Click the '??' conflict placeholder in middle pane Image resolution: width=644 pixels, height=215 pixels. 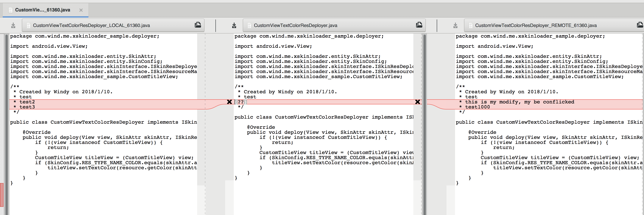coord(241,102)
